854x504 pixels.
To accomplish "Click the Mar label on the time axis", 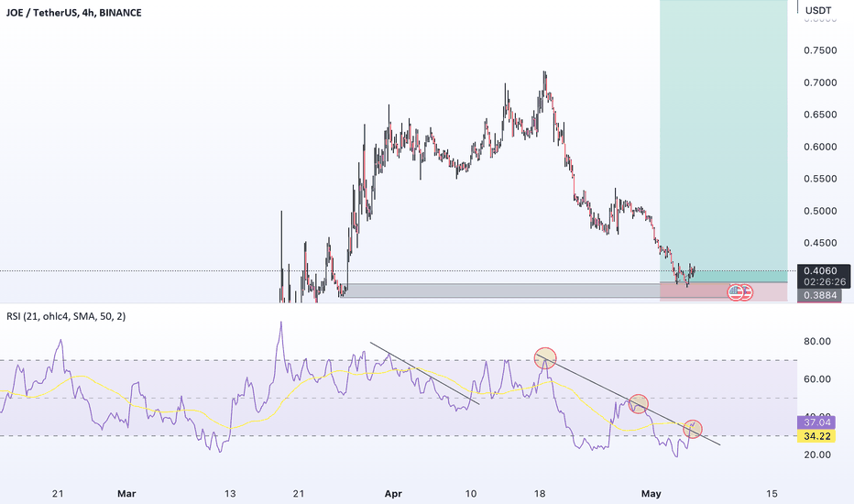I will click(x=126, y=494).
